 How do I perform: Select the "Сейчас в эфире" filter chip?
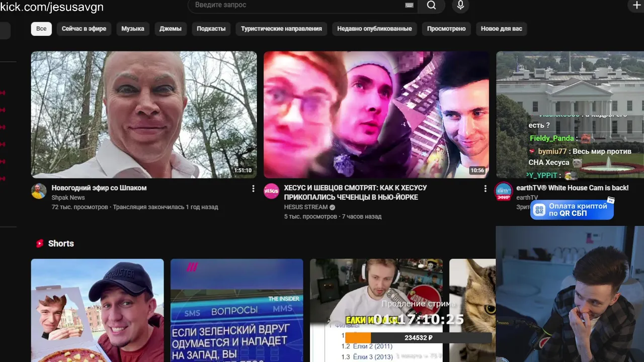[x=84, y=29]
